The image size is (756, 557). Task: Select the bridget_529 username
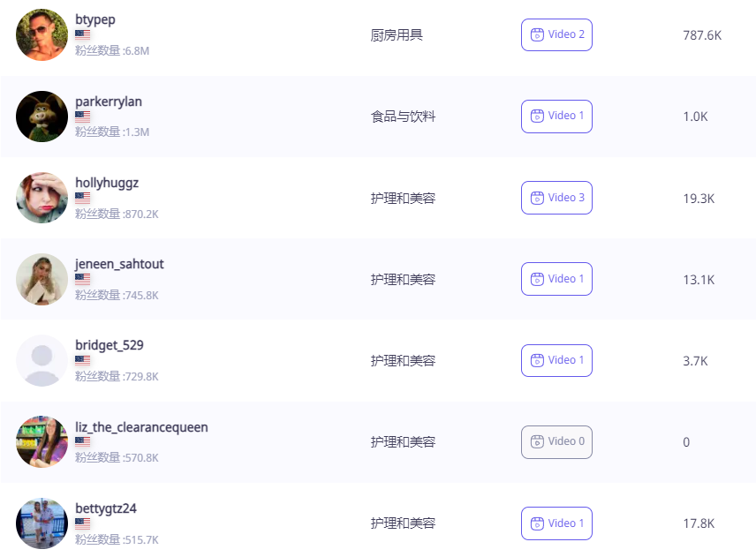tap(110, 345)
